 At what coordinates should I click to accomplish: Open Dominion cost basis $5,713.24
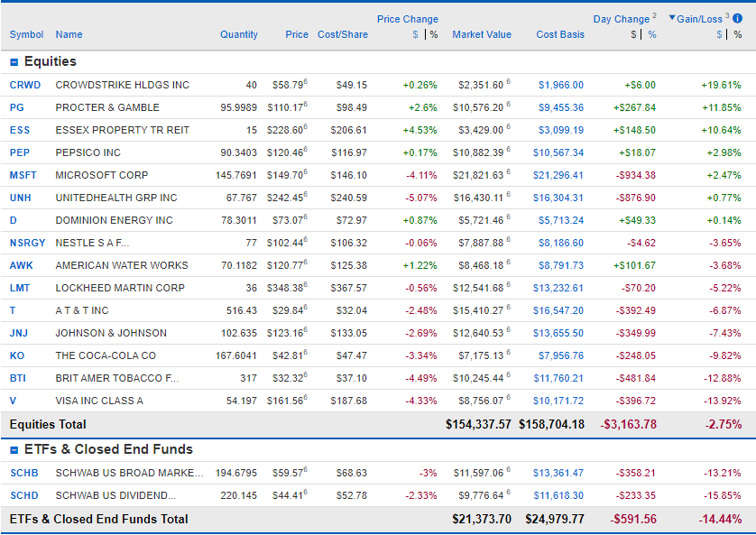[x=561, y=221]
